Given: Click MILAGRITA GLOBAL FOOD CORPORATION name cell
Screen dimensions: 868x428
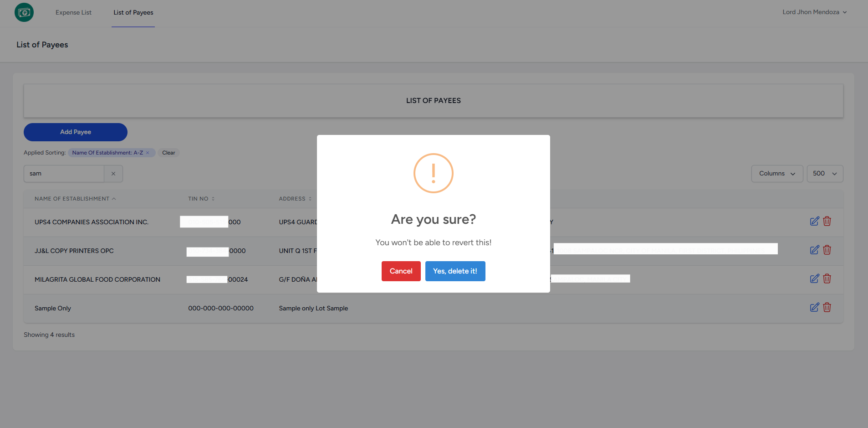Looking at the screenshot, I should click(x=97, y=279).
